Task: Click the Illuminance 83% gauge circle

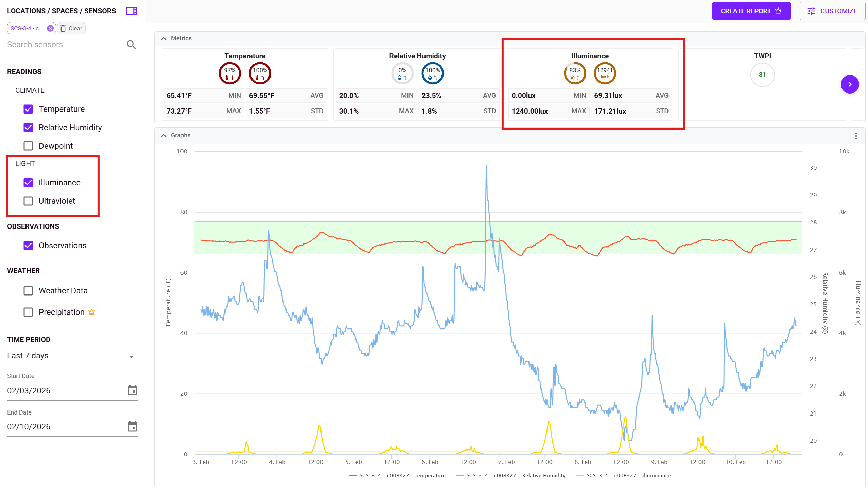Action: (575, 73)
